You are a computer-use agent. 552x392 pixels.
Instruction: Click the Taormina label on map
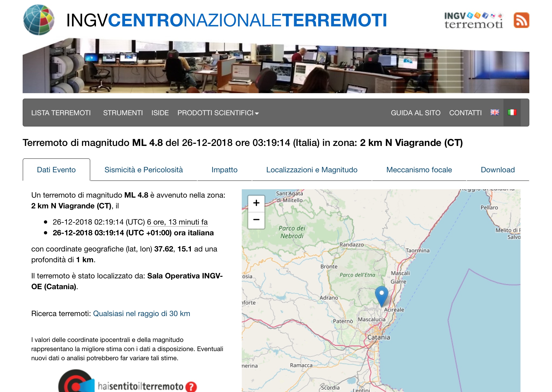pos(418,250)
